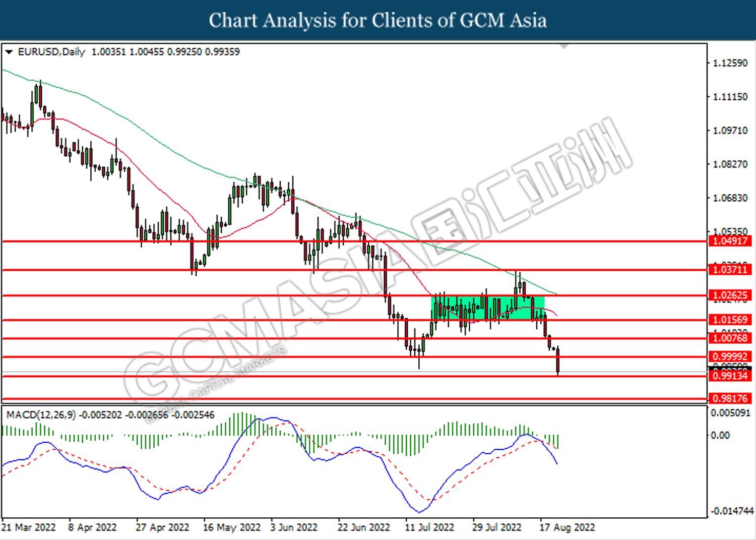Click the 1.06830 price axis value
This screenshot has width=756, height=540.
730,198
